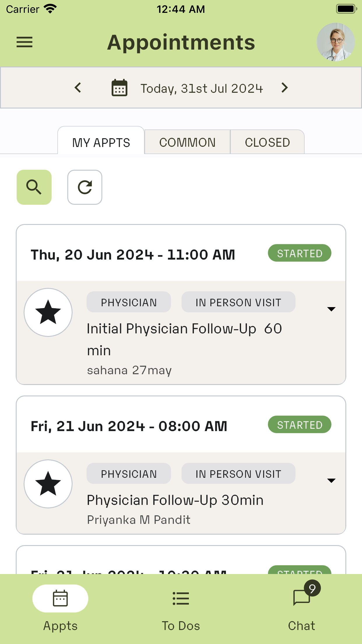Tap the doctor profile avatar
The image size is (362, 644).
[x=336, y=42]
